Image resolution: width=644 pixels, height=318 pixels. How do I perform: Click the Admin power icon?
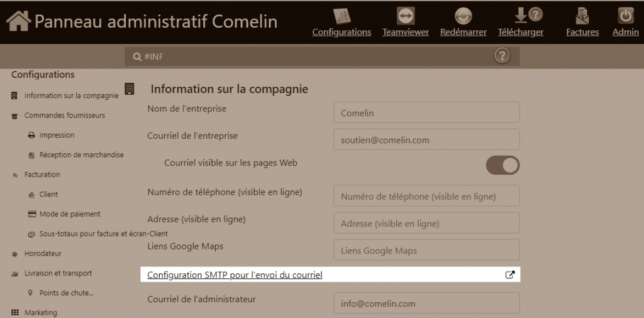626,16
